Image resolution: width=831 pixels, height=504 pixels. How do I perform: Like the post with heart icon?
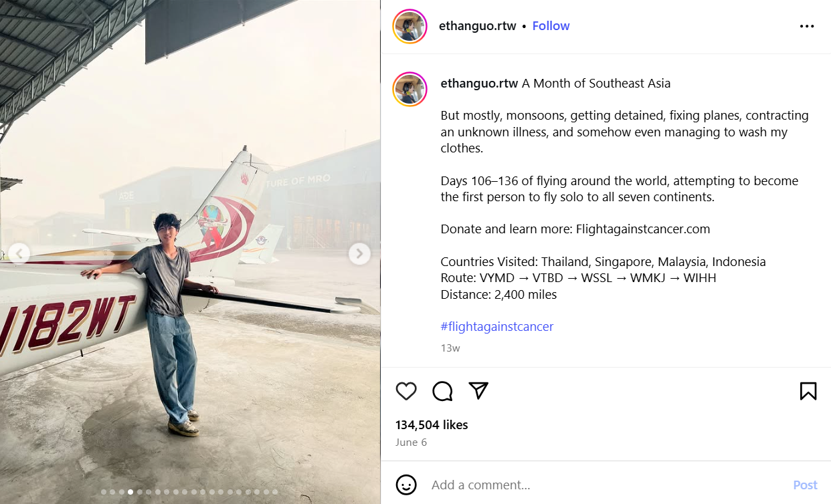pyautogui.click(x=406, y=391)
